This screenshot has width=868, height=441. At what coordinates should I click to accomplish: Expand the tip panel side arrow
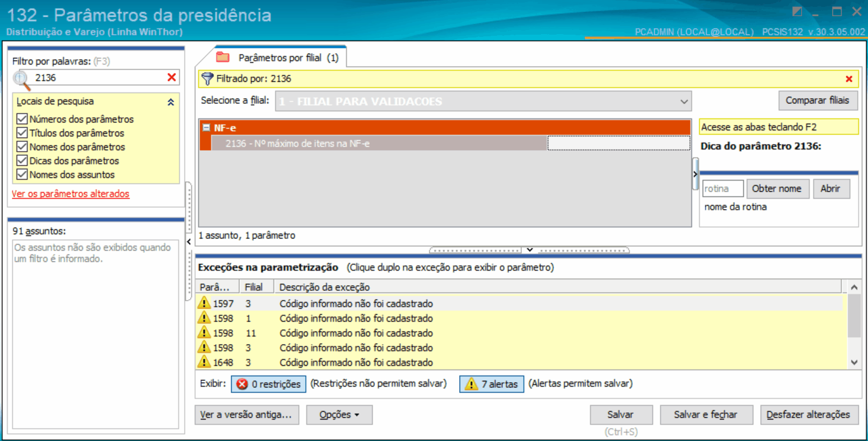point(695,174)
